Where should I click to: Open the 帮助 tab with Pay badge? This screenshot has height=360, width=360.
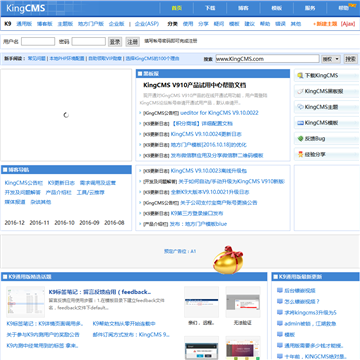[x=343, y=8]
